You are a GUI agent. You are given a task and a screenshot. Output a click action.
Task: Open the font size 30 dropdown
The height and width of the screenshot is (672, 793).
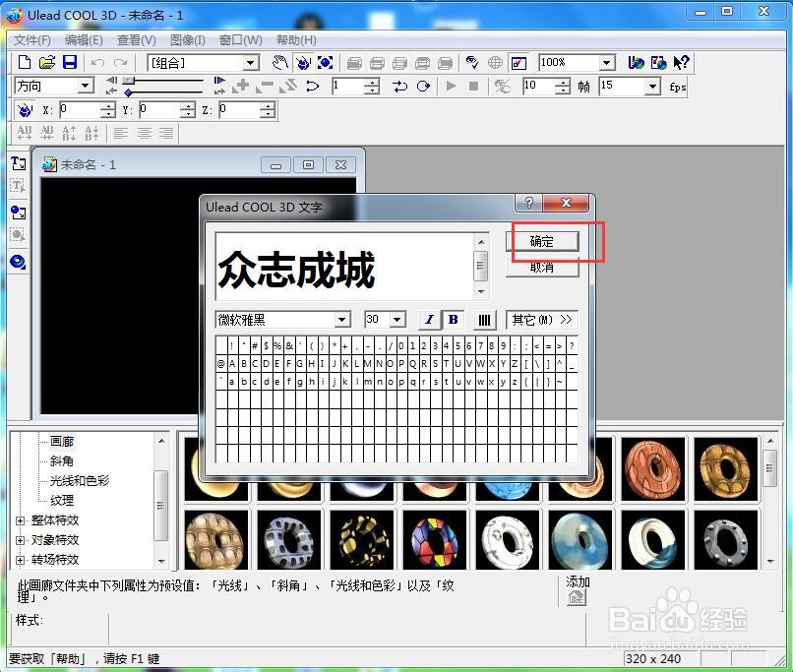point(397,320)
